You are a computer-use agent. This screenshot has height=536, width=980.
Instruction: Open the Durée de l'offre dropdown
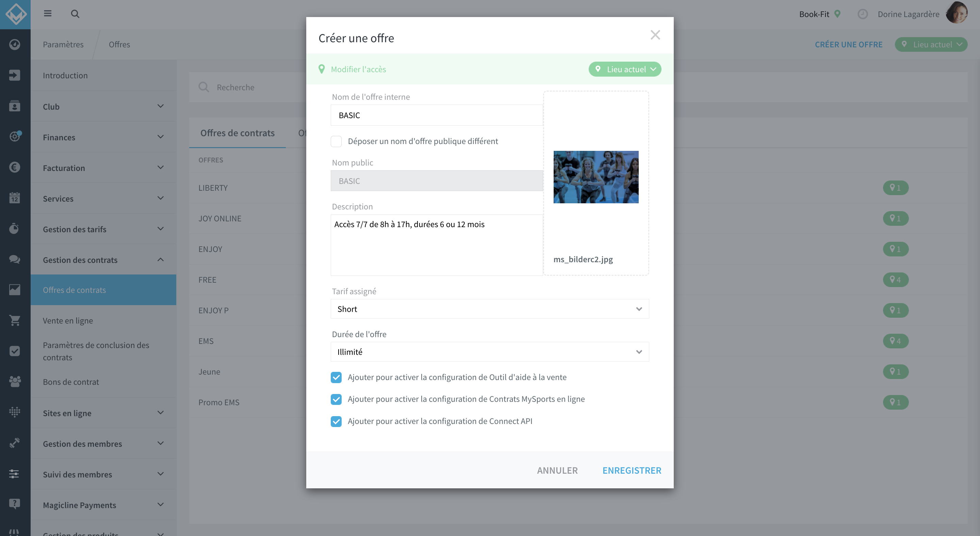[490, 352]
